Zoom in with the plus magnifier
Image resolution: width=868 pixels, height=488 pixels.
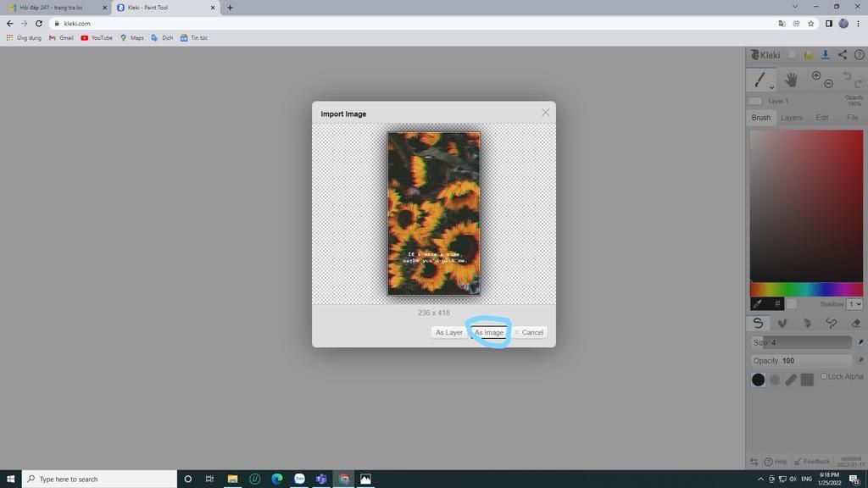pos(816,75)
